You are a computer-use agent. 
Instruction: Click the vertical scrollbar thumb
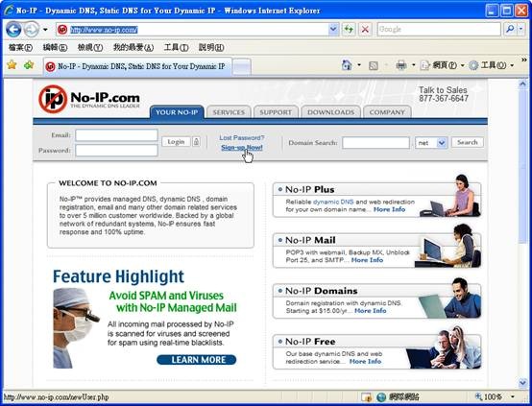click(522, 166)
